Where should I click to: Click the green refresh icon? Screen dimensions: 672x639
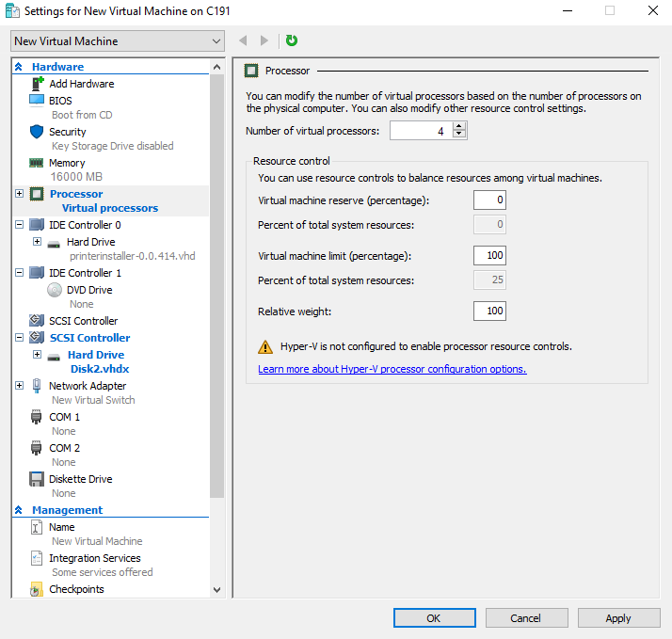tap(292, 40)
